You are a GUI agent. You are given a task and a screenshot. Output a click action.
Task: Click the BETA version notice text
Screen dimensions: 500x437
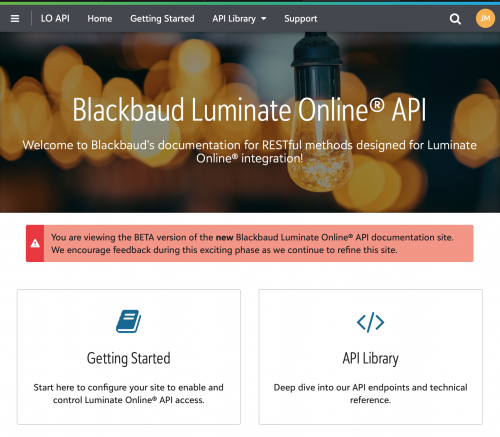pyautogui.click(x=252, y=244)
